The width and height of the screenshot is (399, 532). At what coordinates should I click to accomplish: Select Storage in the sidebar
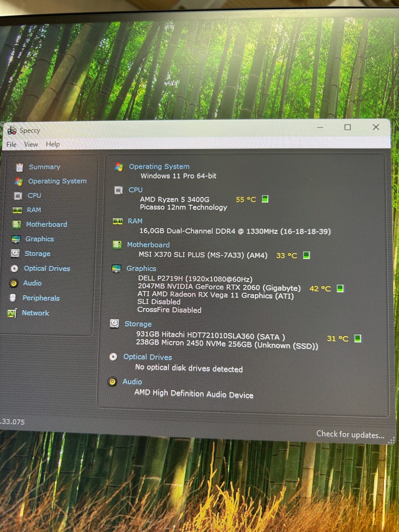tap(37, 254)
